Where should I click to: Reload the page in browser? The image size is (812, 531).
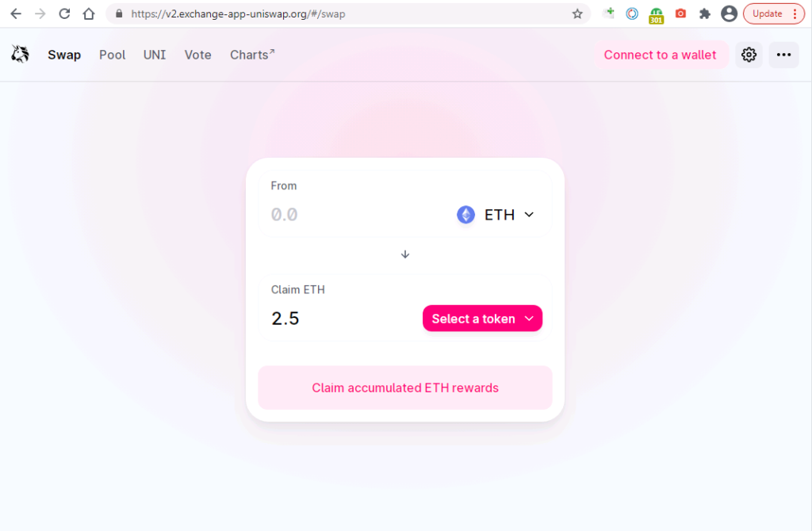tap(64, 14)
